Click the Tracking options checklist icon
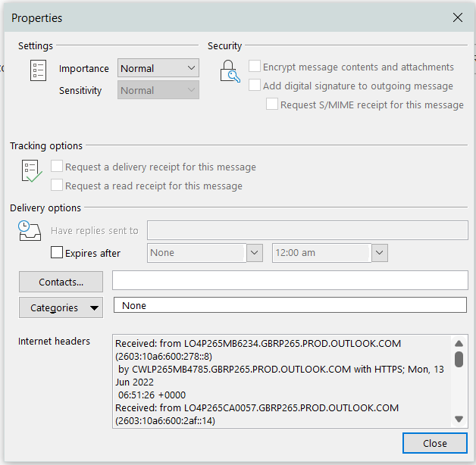Image resolution: width=476 pixels, height=465 pixels. tap(31, 171)
